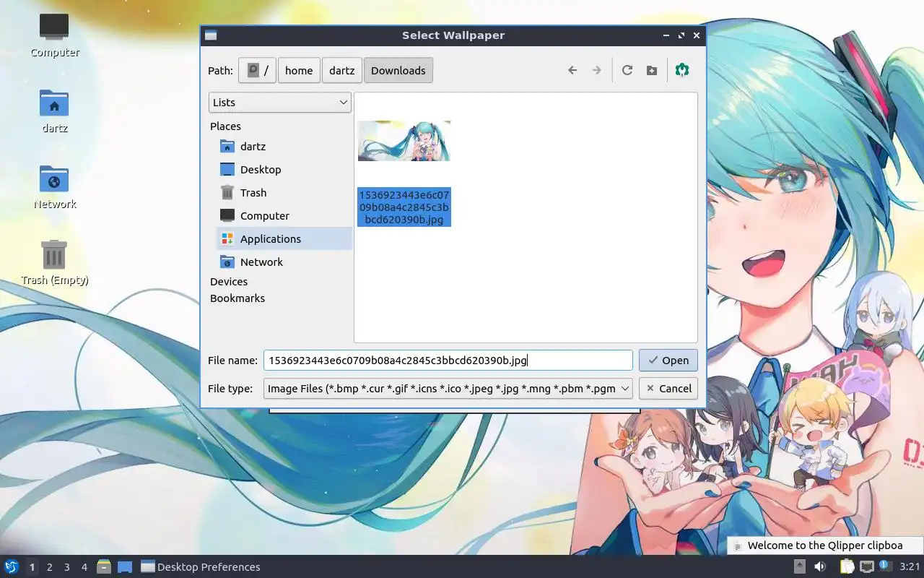Open the Network desktop icon

(54, 187)
